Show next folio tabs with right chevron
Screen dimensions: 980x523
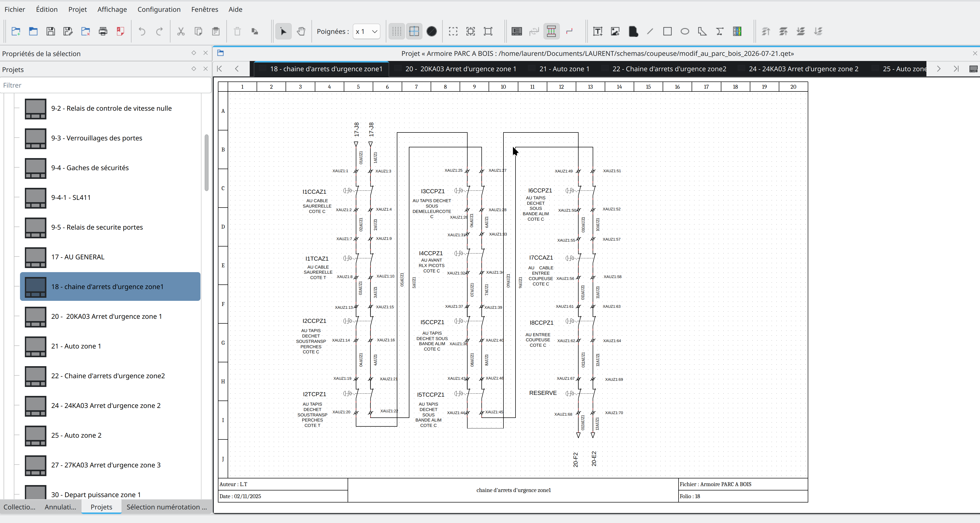[x=938, y=69]
